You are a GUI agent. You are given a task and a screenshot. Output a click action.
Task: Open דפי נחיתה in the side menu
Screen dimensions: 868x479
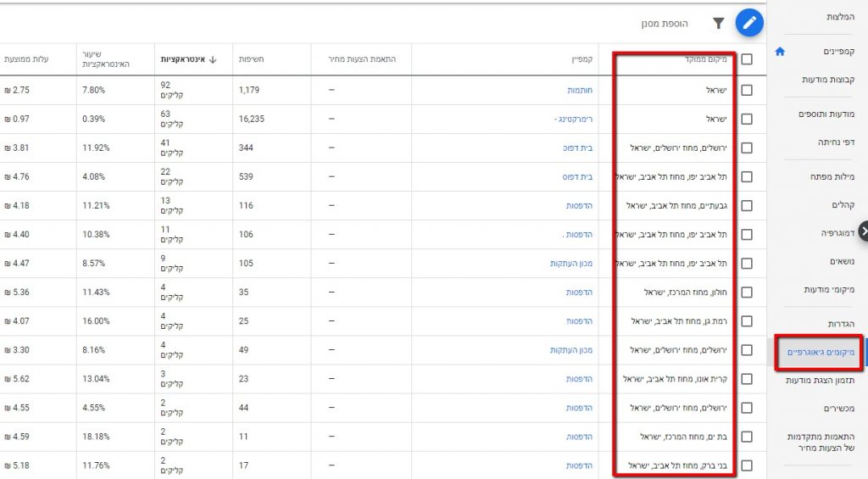(x=834, y=142)
